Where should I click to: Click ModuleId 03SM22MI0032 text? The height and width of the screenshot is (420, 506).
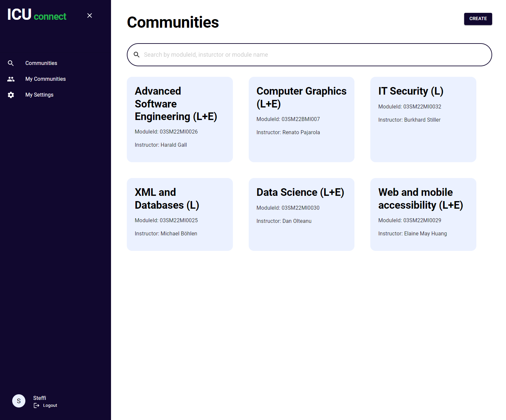[x=410, y=106]
